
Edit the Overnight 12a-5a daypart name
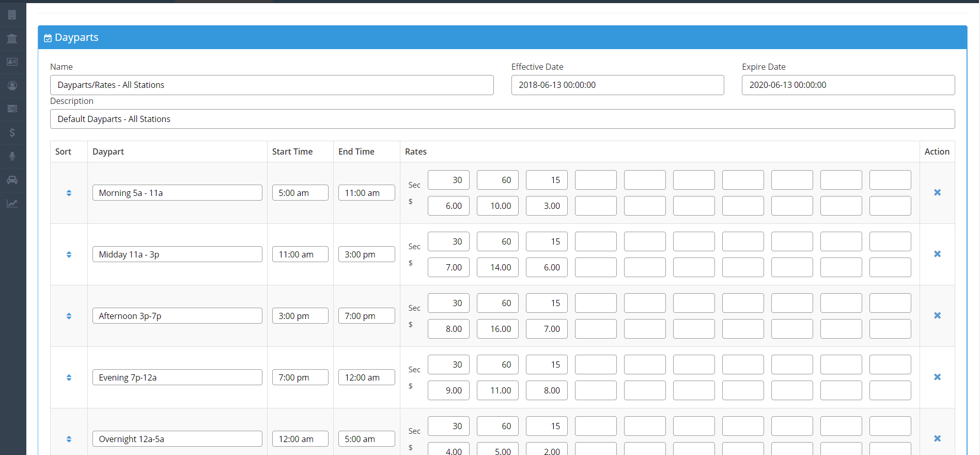[x=177, y=439]
